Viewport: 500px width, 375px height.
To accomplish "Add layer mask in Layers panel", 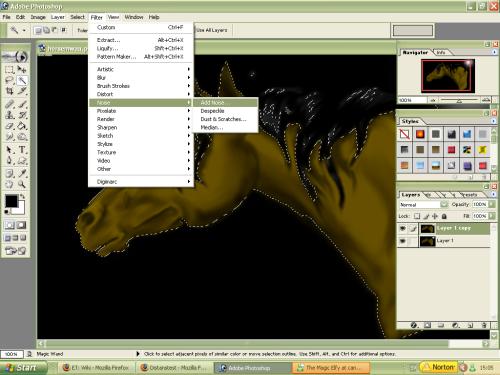I will (428, 325).
